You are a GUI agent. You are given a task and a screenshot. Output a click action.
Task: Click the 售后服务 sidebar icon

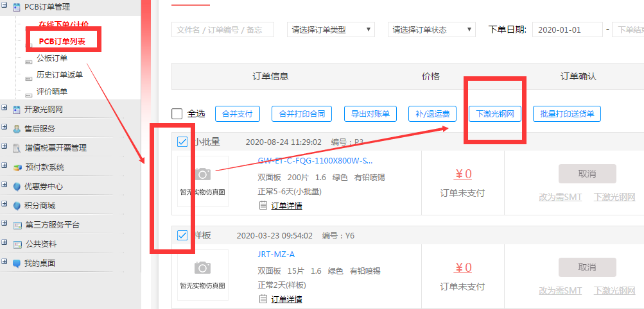click(x=17, y=128)
